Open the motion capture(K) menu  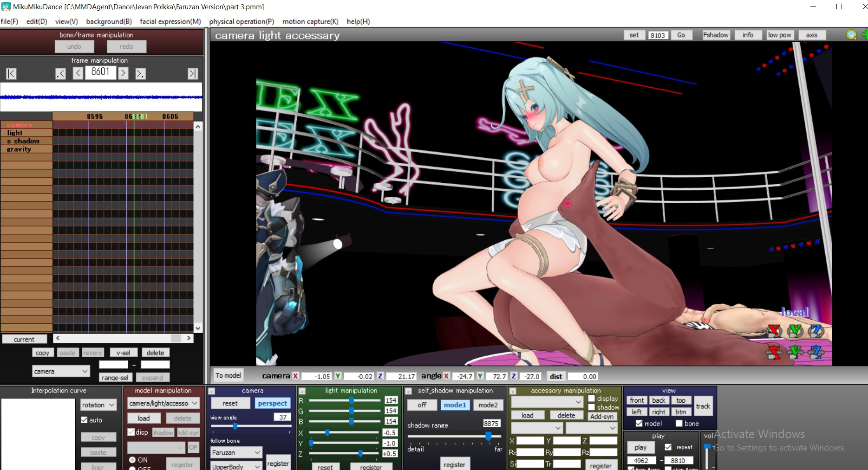coord(310,21)
